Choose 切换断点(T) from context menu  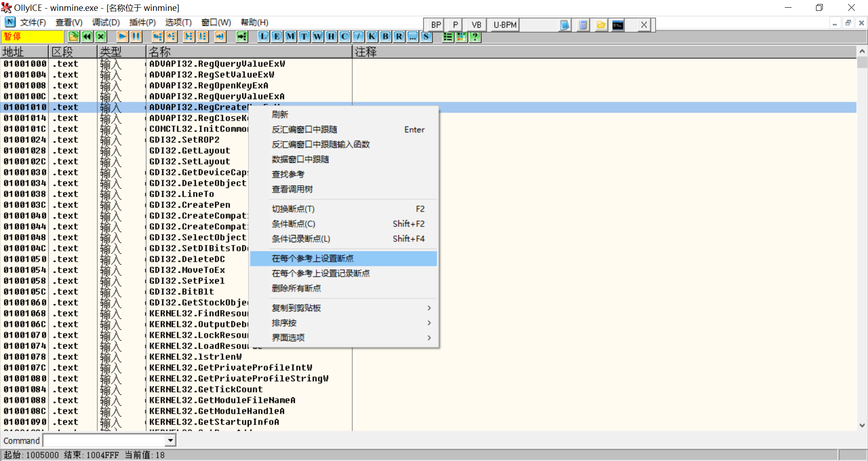tap(344, 209)
